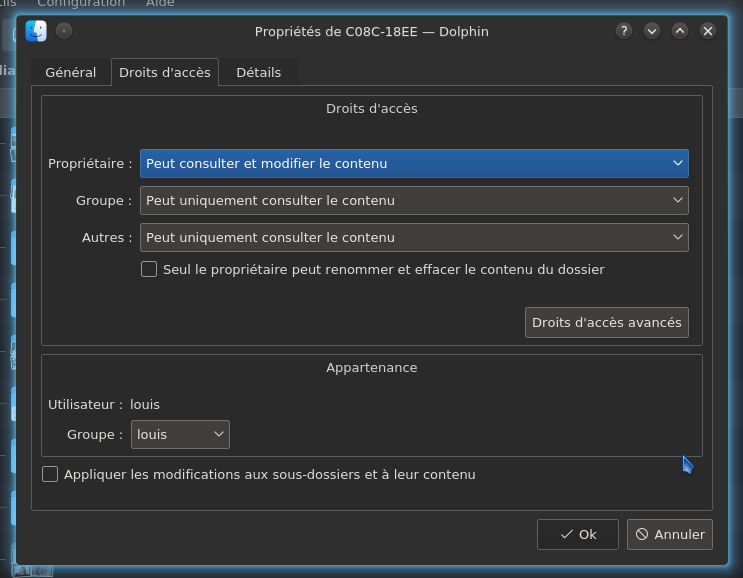Confirm with the Ok button
Screen dimensions: 743x578
pos(578,535)
